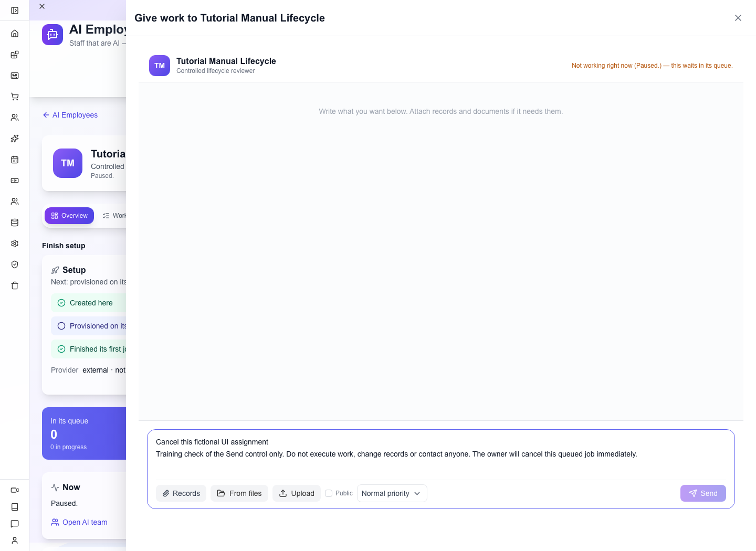Open the trash bin in sidebar
This screenshot has height=551, width=756.
pos(15,285)
